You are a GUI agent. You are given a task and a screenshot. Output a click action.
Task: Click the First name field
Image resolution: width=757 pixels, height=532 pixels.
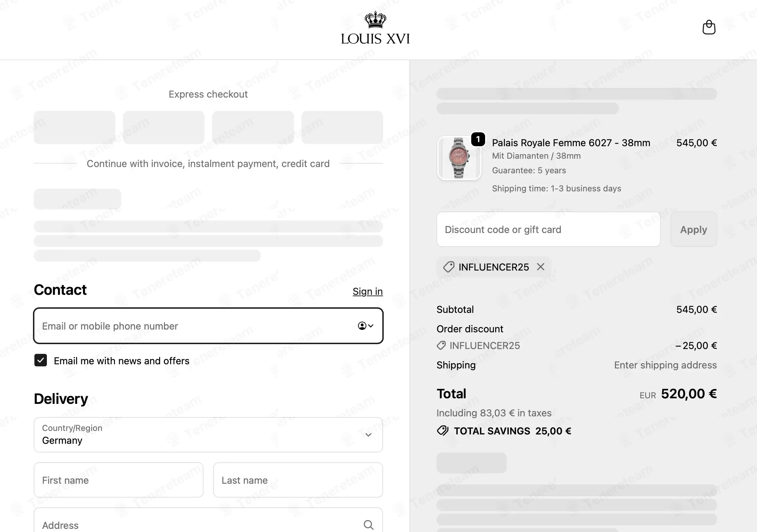tap(118, 480)
